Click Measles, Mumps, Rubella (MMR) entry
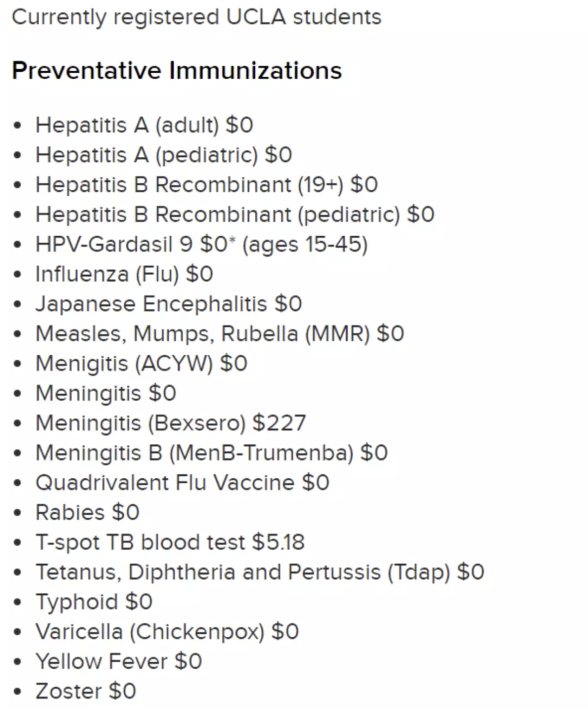The width and height of the screenshot is (588, 708). (220, 334)
